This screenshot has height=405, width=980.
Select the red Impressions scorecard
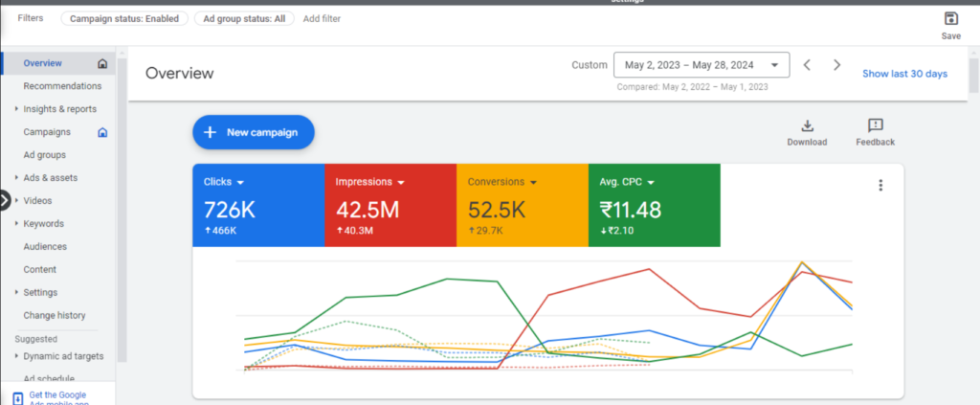click(x=390, y=206)
